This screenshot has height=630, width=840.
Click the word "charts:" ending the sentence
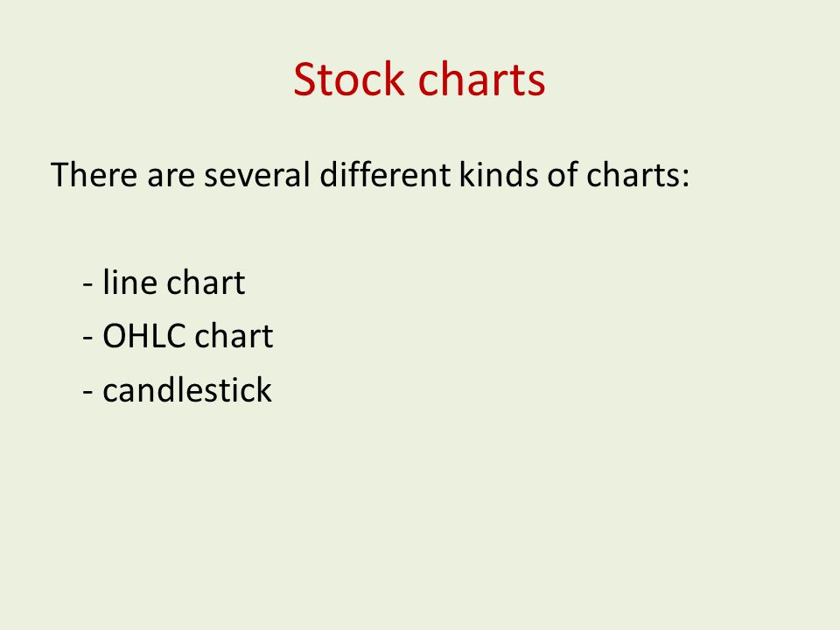[x=638, y=174]
